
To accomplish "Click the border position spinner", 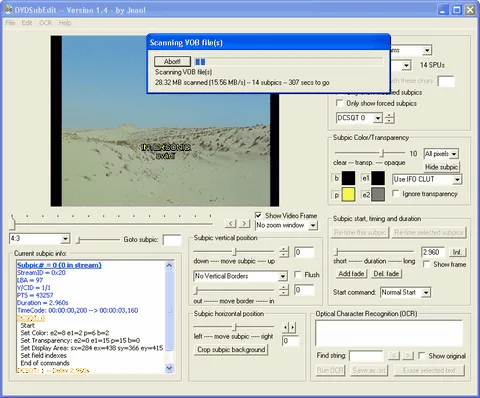I will coord(284,290).
